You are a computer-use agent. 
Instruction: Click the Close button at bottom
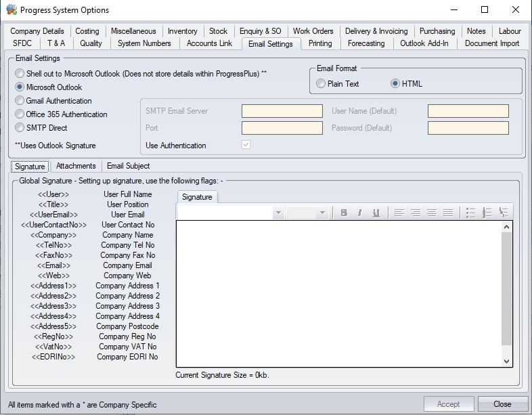tap(502, 404)
